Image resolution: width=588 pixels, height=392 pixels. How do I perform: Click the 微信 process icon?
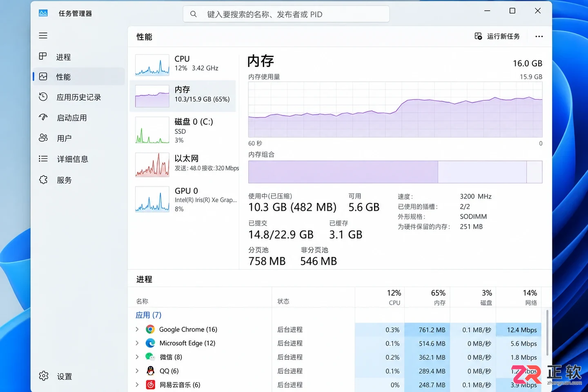pyautogui.click(x=150, y=357)
